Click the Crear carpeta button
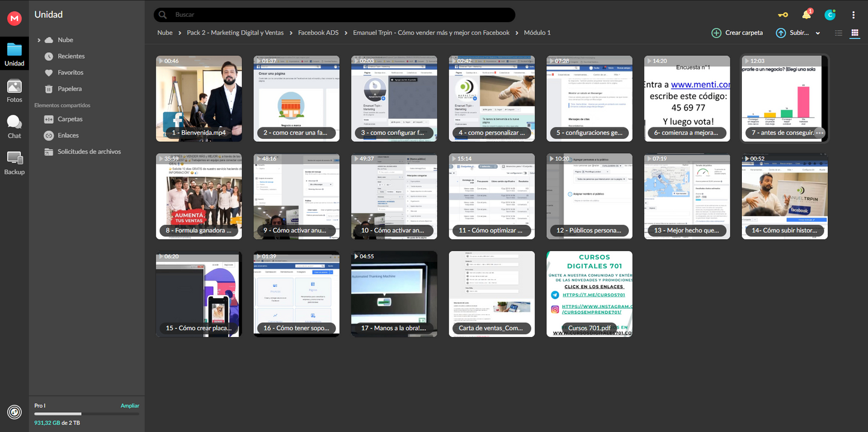This screenshot has height=432, width=868. 737,33
